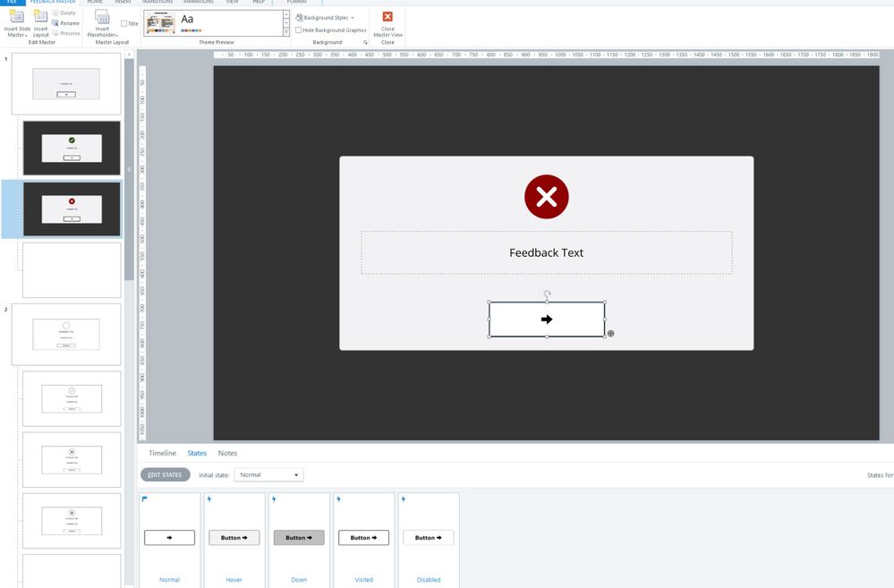894x588 pixels.
Task: Select the blank layout thumbnail under master 1
Action: pyautogui.click(x=72, y=270)
